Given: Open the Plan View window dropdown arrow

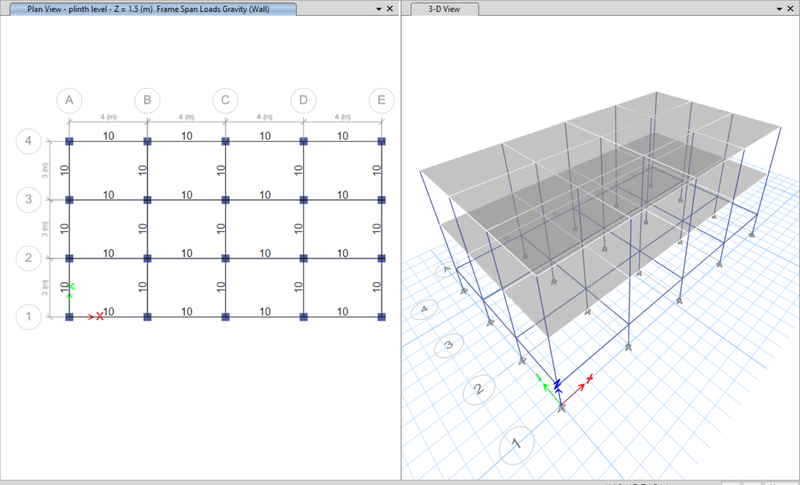Looking at the screenshot, I should (x=379, y=9).
